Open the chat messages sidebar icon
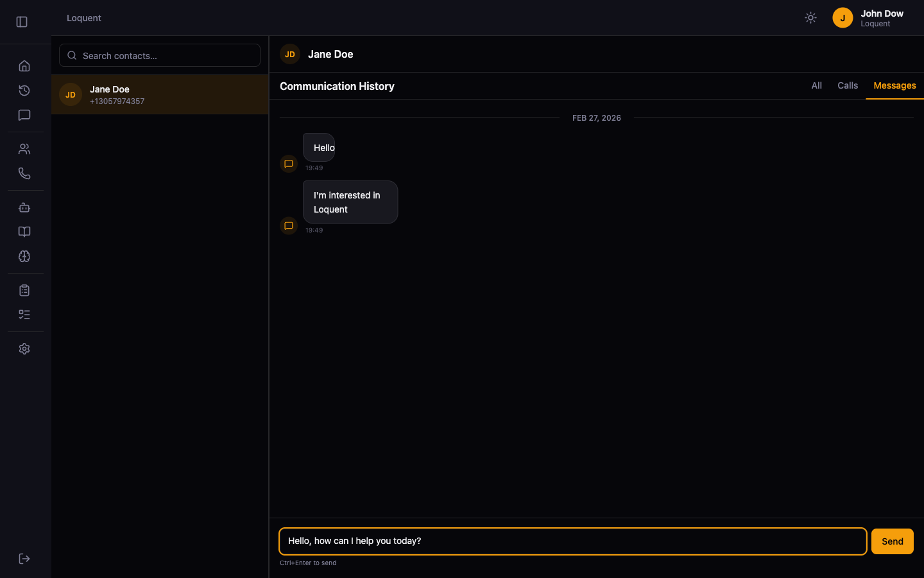This screenshot has width=924, height=578. point(24,115)
